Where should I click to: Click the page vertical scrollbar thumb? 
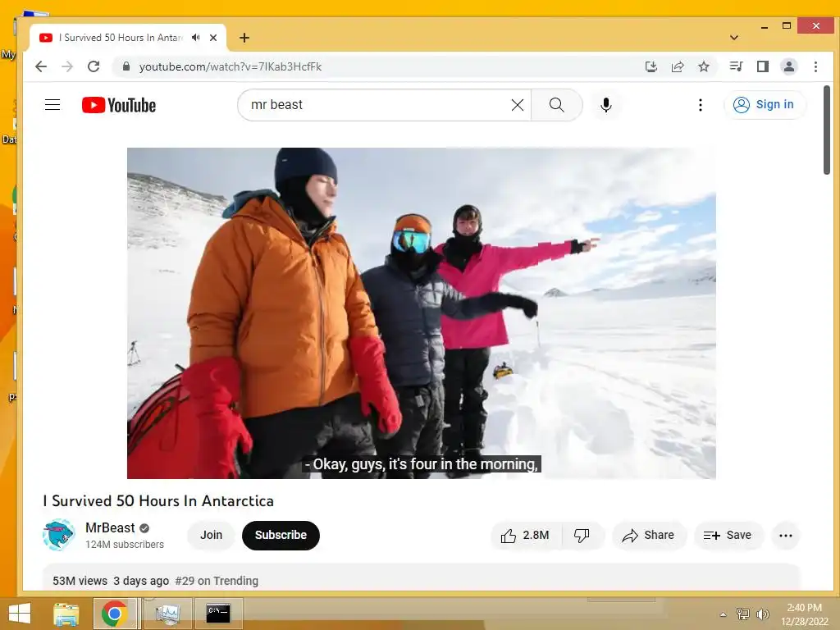coord(827,130)
